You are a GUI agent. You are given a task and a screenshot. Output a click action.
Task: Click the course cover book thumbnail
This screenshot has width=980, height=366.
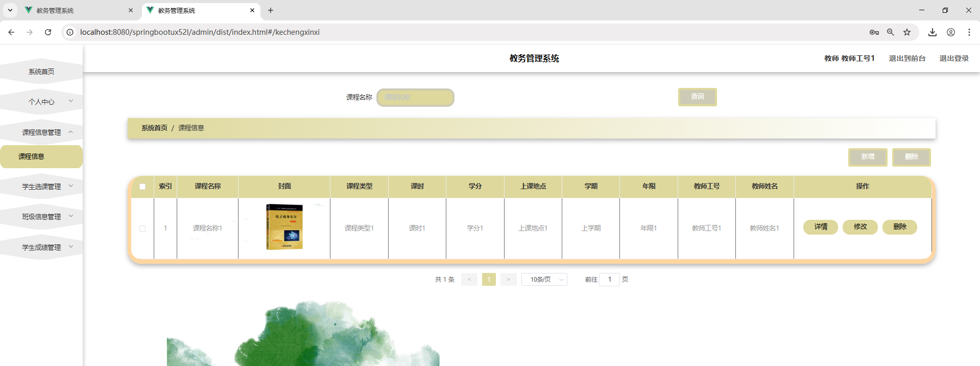pos(284,227)
